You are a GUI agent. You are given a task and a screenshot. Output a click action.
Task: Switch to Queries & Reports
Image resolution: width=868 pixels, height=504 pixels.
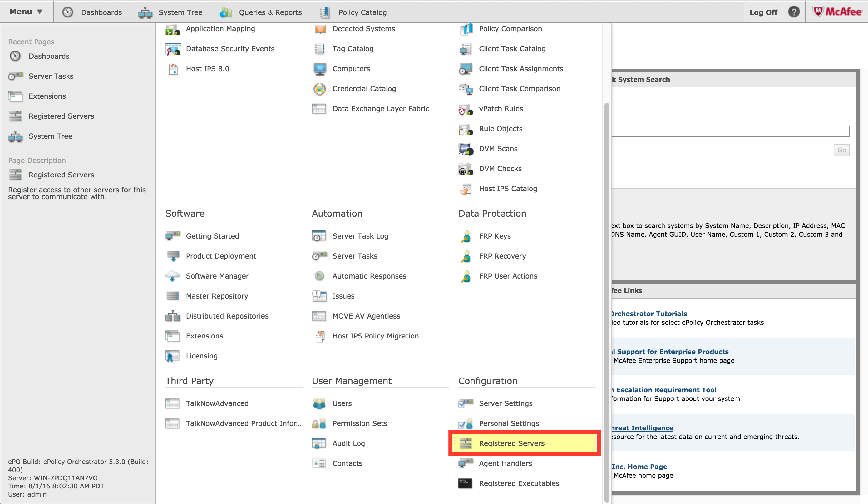[x=270, y=12]
